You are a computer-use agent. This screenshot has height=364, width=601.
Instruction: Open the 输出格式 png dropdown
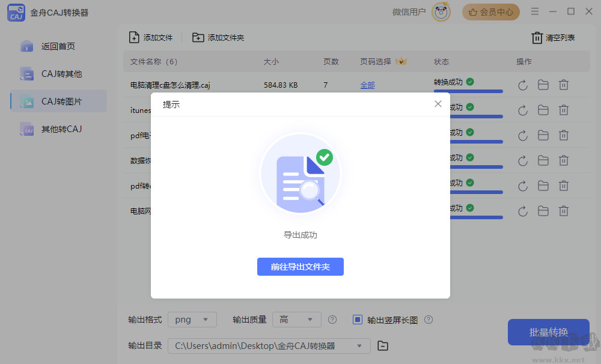tap(192, 320)
